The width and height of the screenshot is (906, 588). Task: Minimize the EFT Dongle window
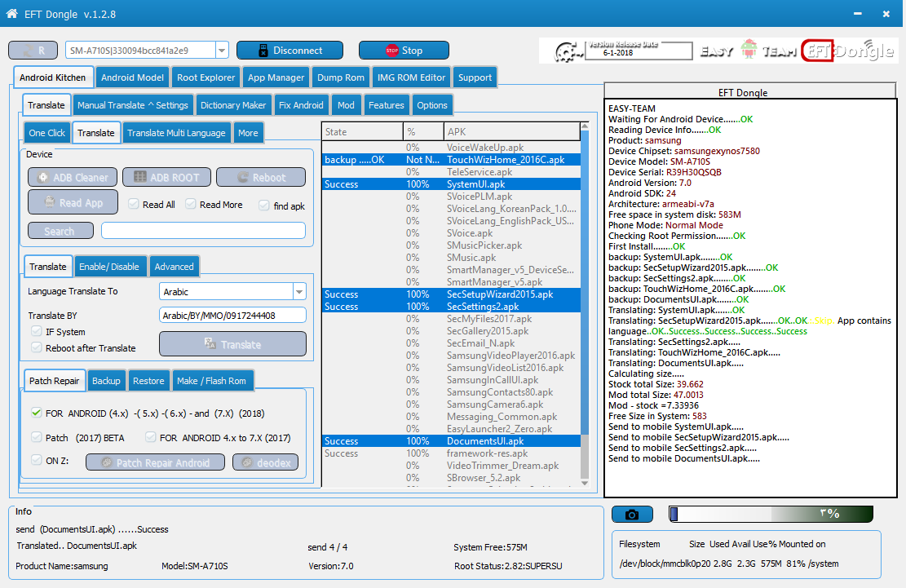[857, 13]
